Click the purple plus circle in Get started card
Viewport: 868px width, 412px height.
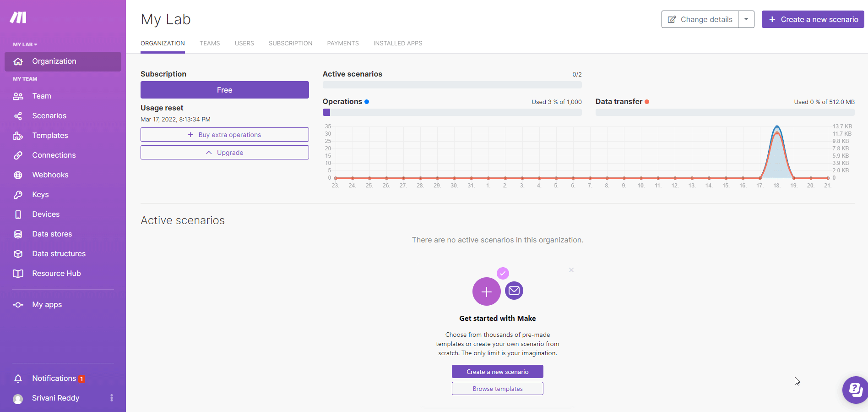(487, 291)
